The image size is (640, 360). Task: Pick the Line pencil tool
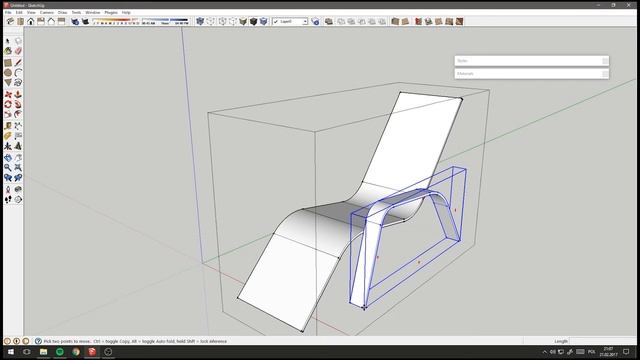(18, 62)
